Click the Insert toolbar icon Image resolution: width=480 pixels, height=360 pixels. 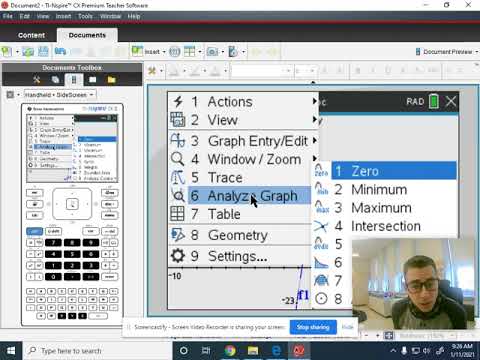pyautogui.click(x=137, y=51)
